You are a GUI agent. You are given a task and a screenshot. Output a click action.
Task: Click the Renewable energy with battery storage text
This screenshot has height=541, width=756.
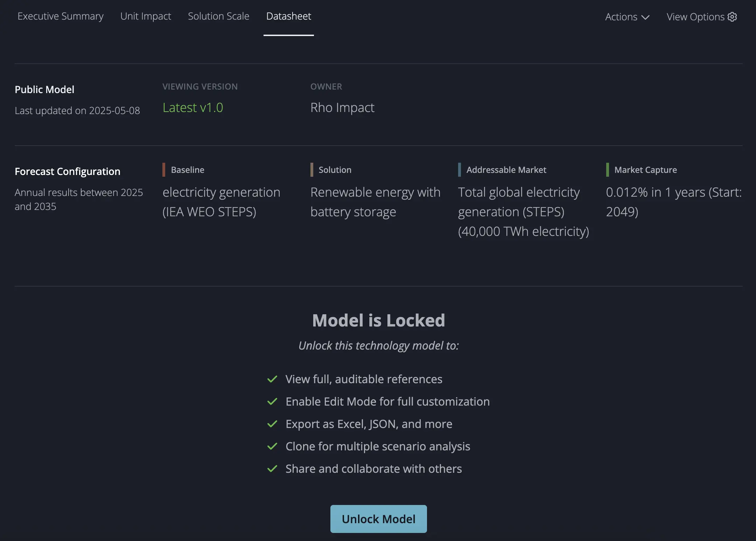click(x=375, y=202)
